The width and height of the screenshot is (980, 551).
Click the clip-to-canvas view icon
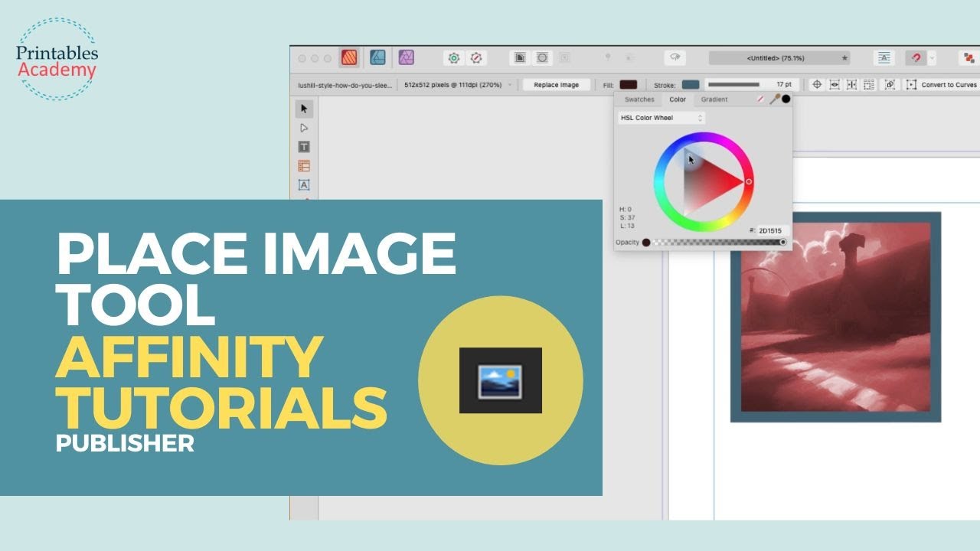(542, 57)
